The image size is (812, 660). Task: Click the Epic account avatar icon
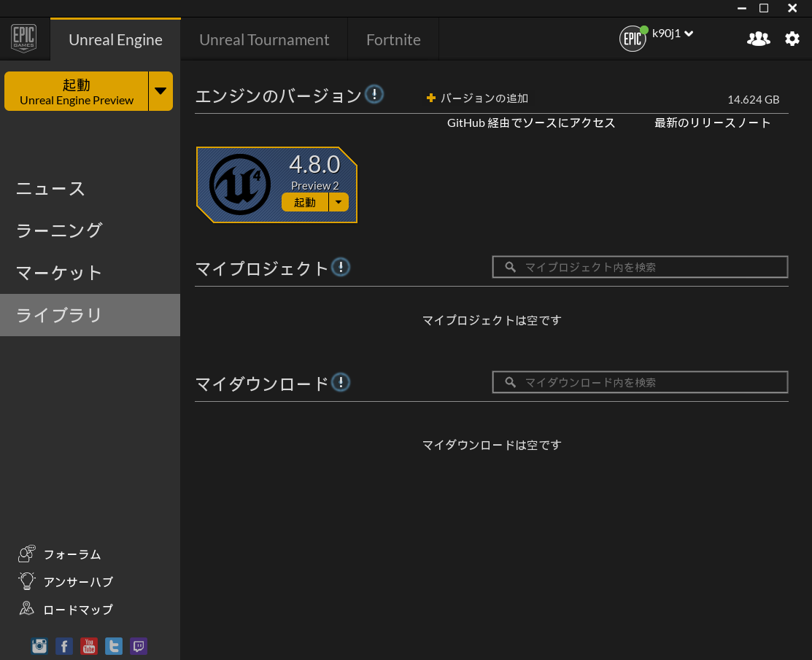point(633,39)
